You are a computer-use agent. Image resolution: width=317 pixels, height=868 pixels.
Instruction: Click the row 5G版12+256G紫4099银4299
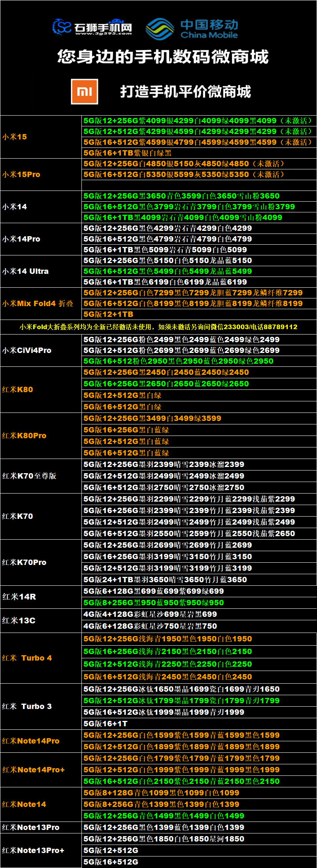[199, 121]
